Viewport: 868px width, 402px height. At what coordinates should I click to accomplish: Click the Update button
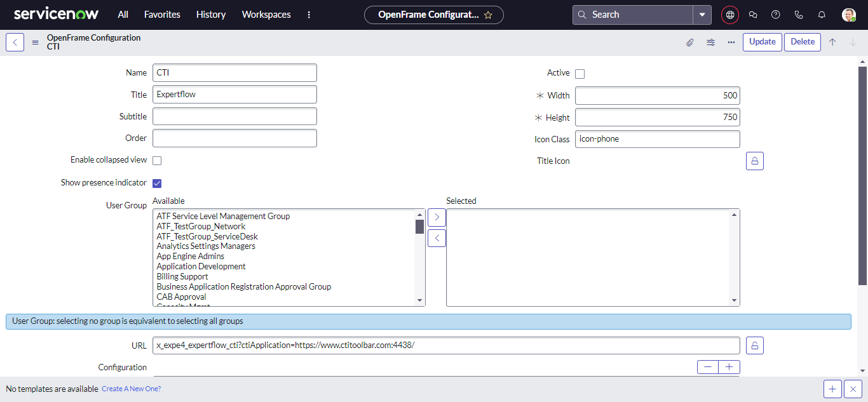762,42
